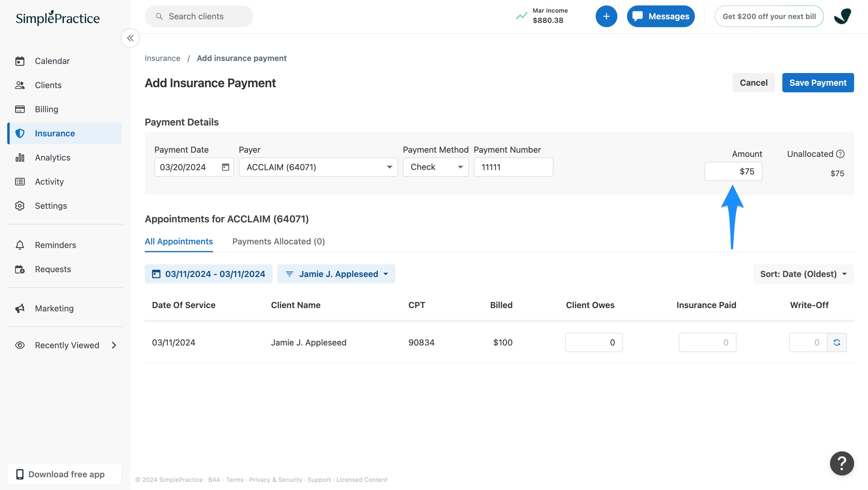Image resolution: width=868 pixels, height=490 pixels.
Task: Click the Billed $100 cell
Action: click(503, 342)
